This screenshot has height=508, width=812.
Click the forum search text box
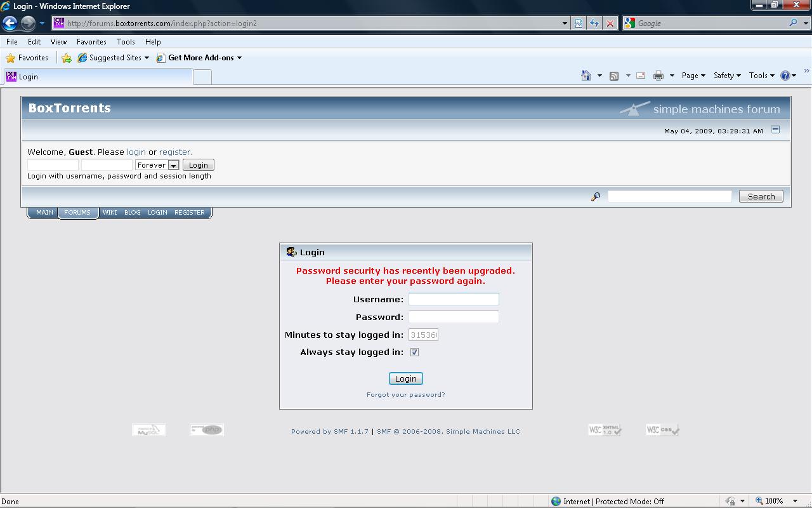(x=670, y=196)
